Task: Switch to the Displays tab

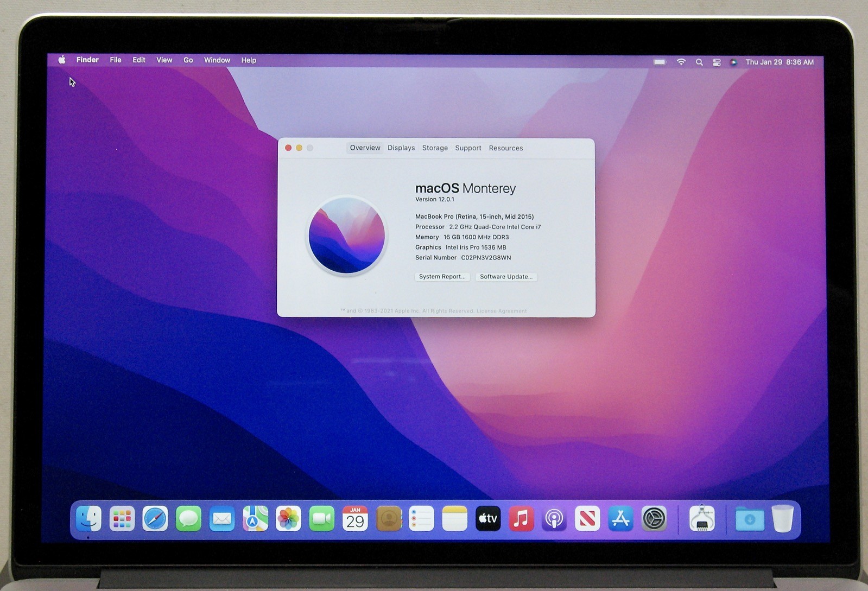Action: pyautogui.click(x=401, y=148)
